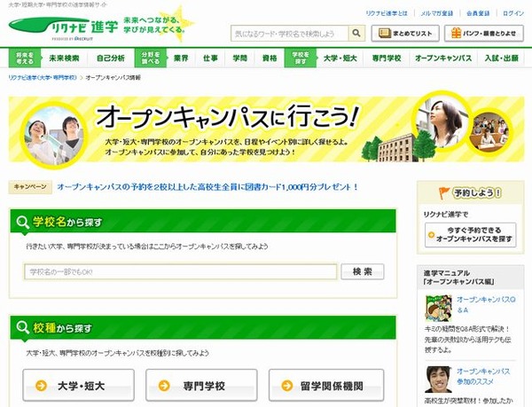Click the オープンキャンパスに行こう banner
The width and height of the screenshot is (532, 407).
coord(266,129)
